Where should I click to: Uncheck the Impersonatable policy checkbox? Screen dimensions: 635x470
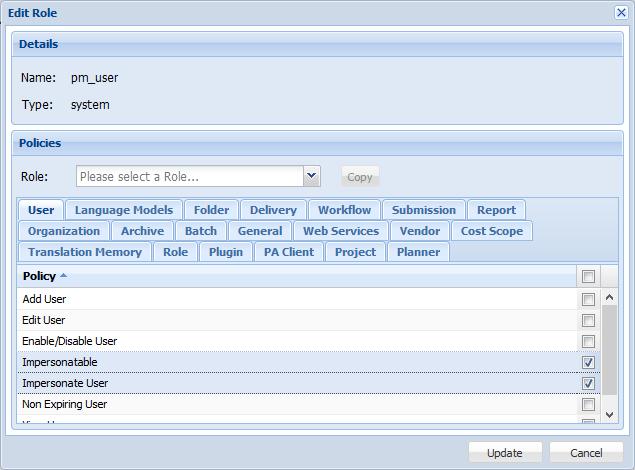click(588, 363)
